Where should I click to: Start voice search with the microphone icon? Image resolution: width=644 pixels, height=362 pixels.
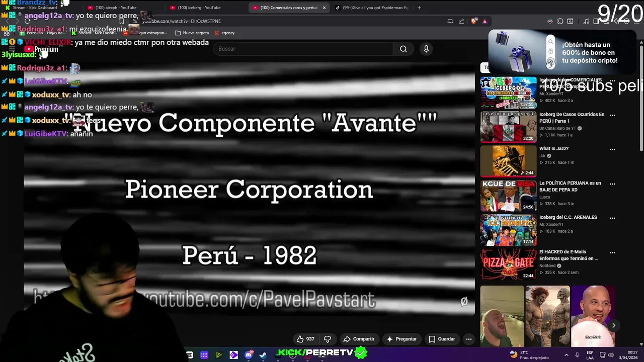(426, 49)
